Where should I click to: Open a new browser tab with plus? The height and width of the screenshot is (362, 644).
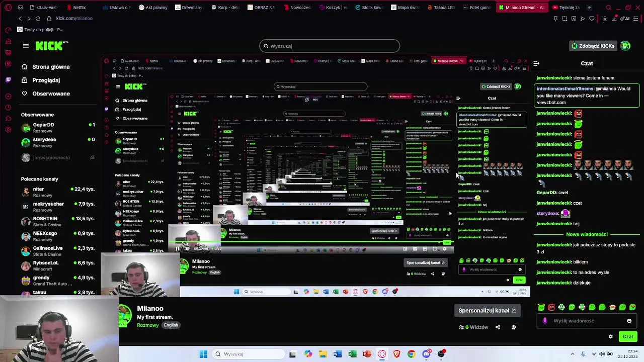click(x=589, y=8)
